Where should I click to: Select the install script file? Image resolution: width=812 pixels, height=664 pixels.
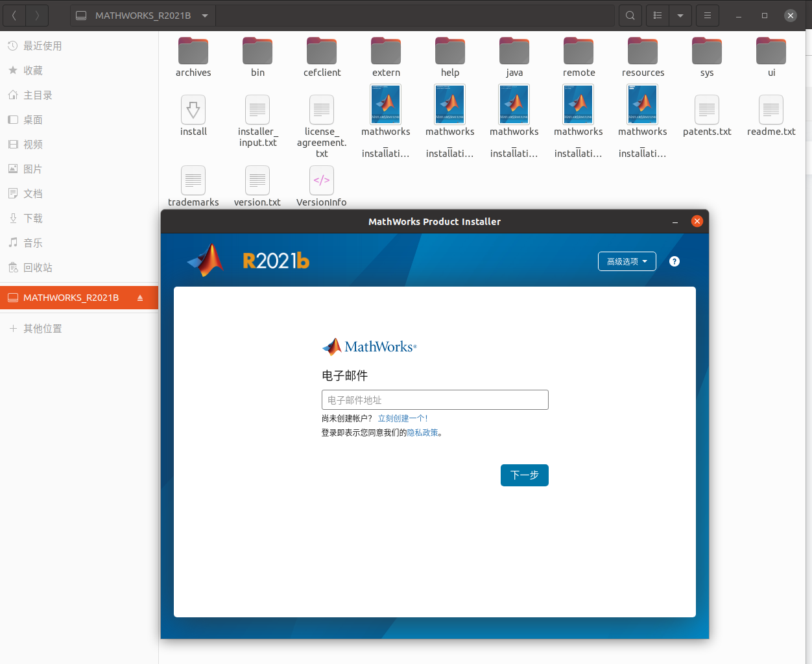click(193, 115)
